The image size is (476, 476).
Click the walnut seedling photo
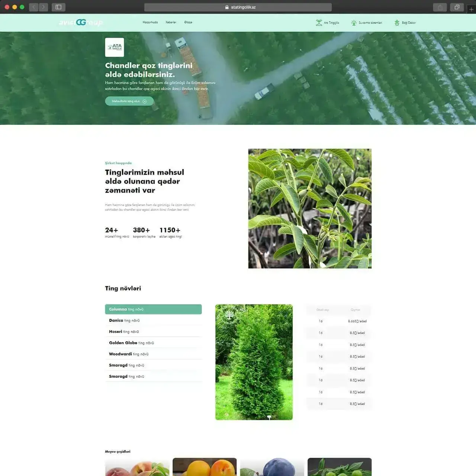pos(310,208)
